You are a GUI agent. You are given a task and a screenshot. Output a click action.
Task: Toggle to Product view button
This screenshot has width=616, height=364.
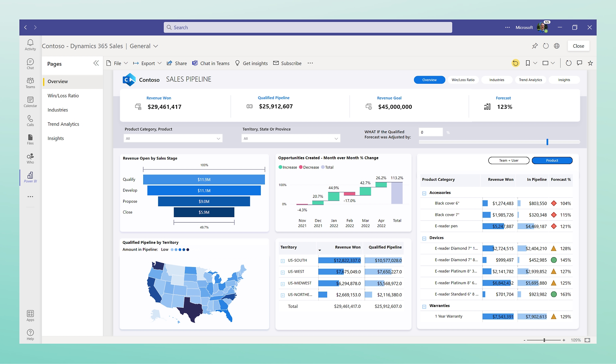point(552,161)
